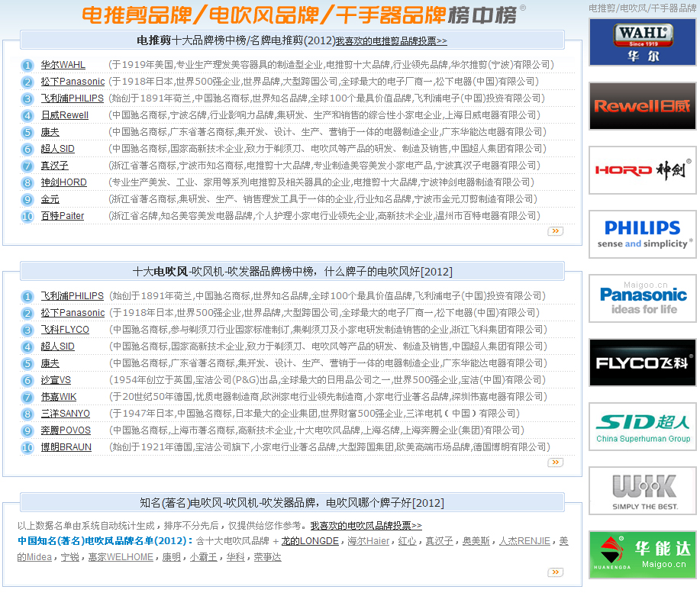Open the 我喜欢的电吹风品牌投票 voting link

tap(366, 526)
